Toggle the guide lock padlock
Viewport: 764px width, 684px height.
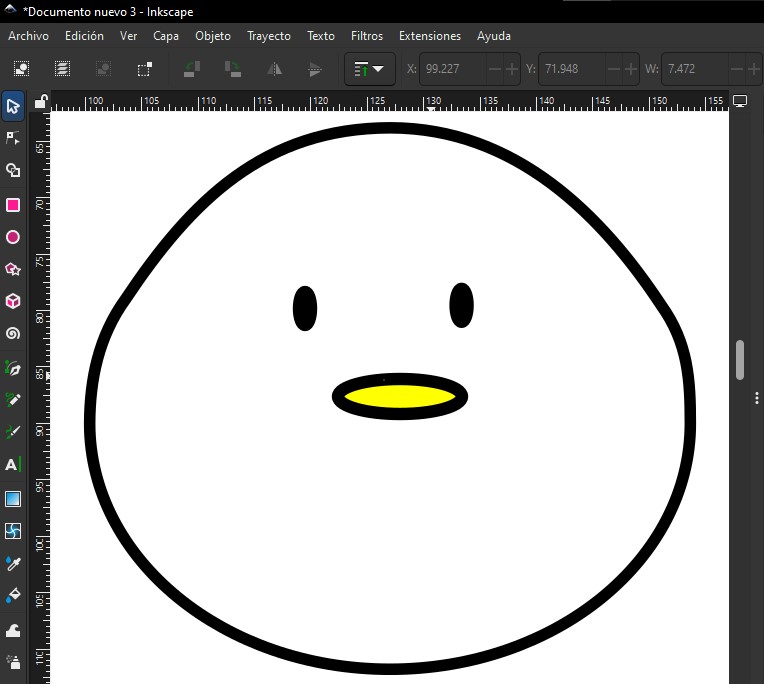(40, 101)
